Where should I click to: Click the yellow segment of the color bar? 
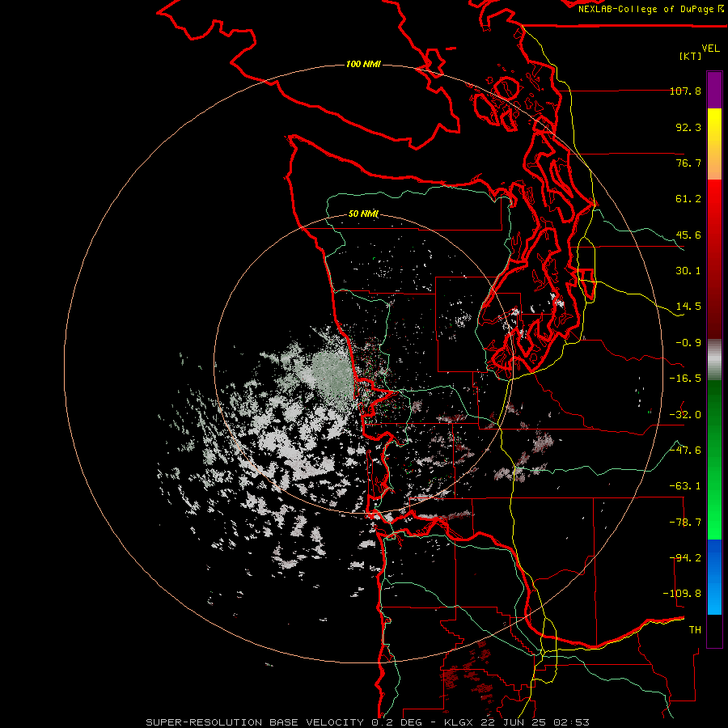point(714,144)
